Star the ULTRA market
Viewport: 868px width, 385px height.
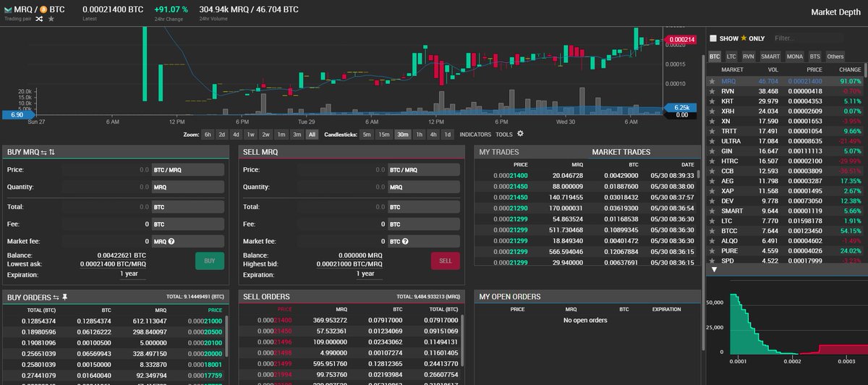712,140
